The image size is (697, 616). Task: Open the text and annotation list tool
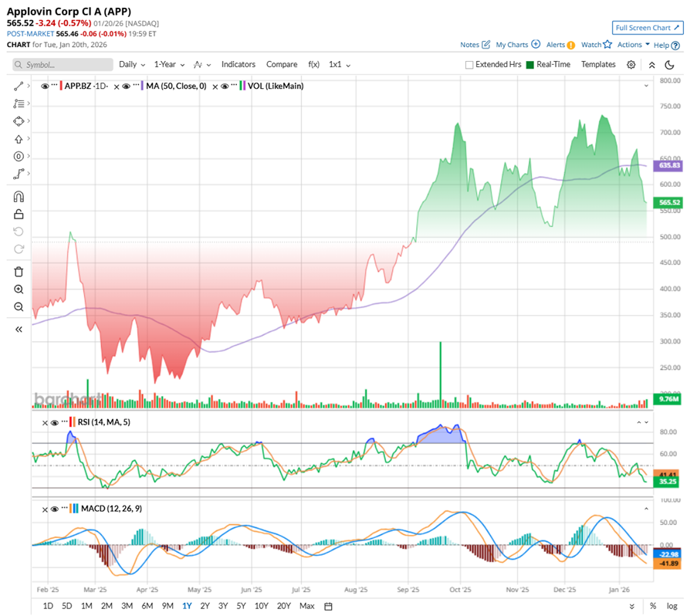19,103
